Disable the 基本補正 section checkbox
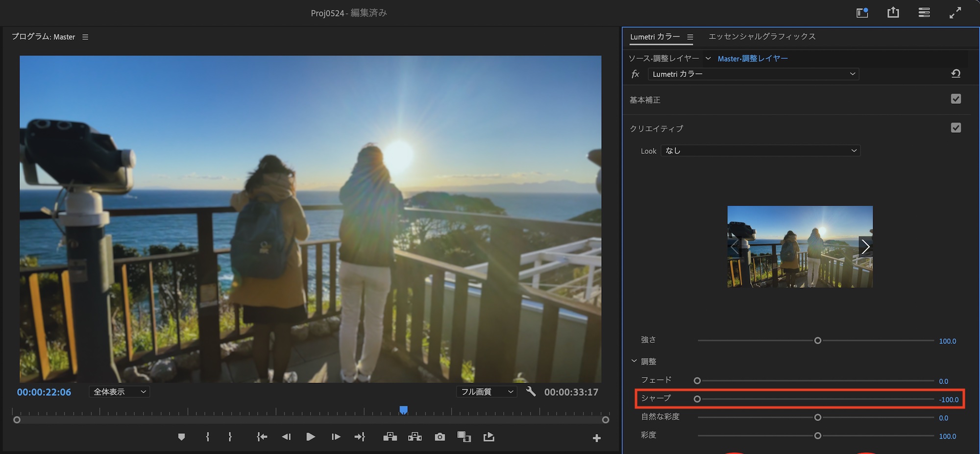 (x=955, y=99)
